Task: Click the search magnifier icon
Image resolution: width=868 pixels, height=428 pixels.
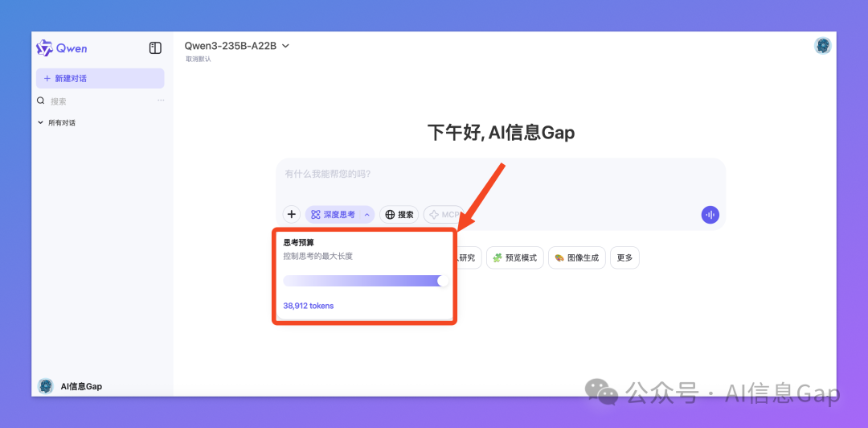Action: pyautogui.click(x=40, y=101)
